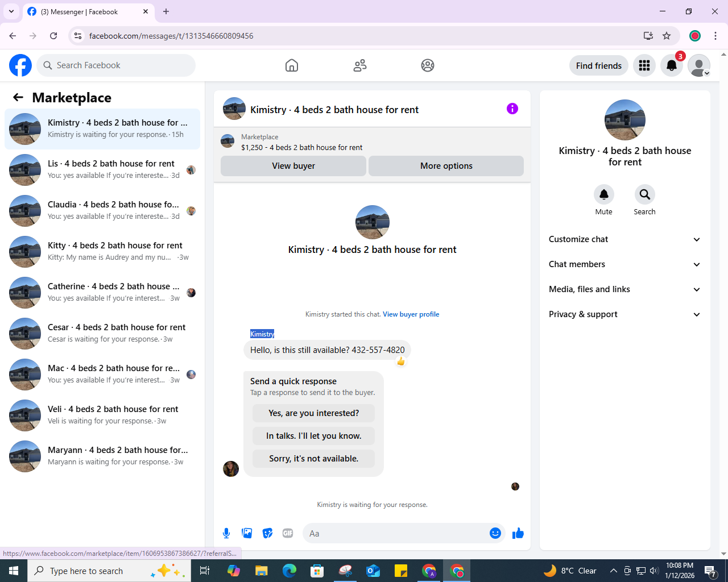The image size is (728, 582).
Task: Close the Messenger browser tab
Action: click(146, 11)
